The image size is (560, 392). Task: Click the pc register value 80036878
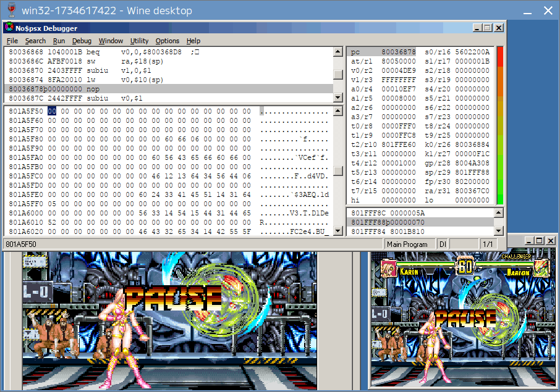pyautogui.click(x=399, y=52)
